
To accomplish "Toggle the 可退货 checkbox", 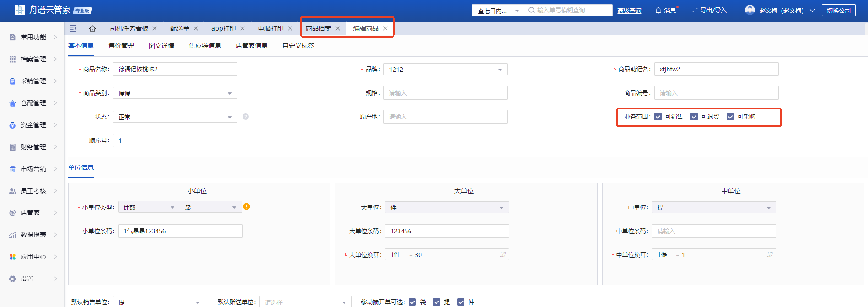I will click(x=694, y=117).
